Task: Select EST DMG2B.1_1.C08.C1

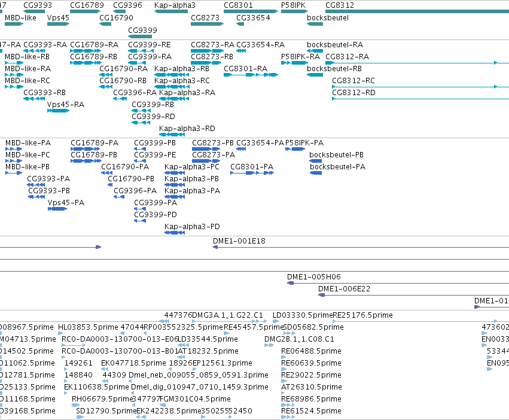Action: (299, 339)
